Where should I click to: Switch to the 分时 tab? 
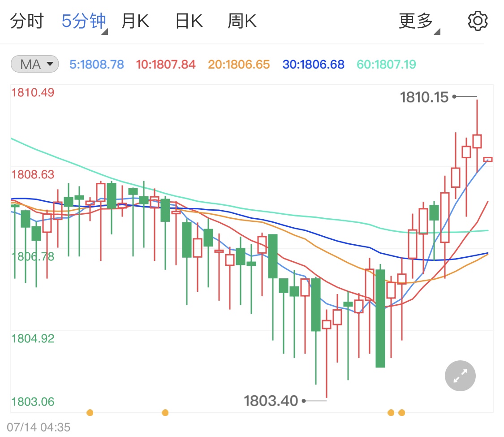click(27, 21)
